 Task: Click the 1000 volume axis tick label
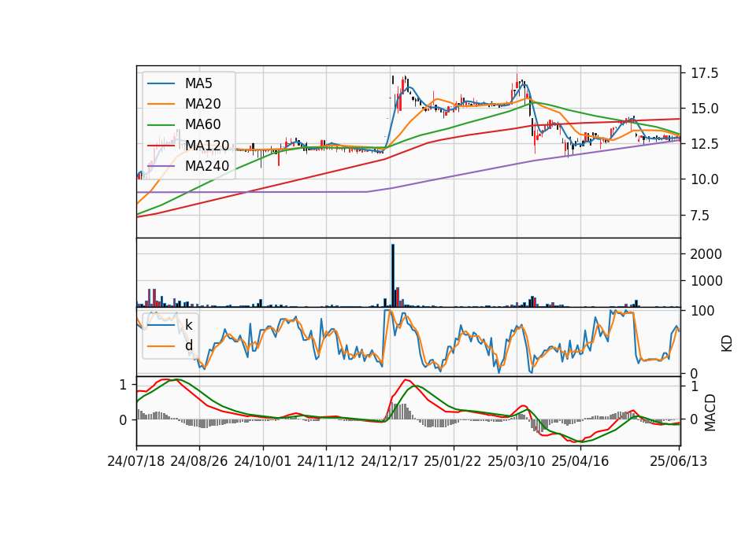[706, 281]
